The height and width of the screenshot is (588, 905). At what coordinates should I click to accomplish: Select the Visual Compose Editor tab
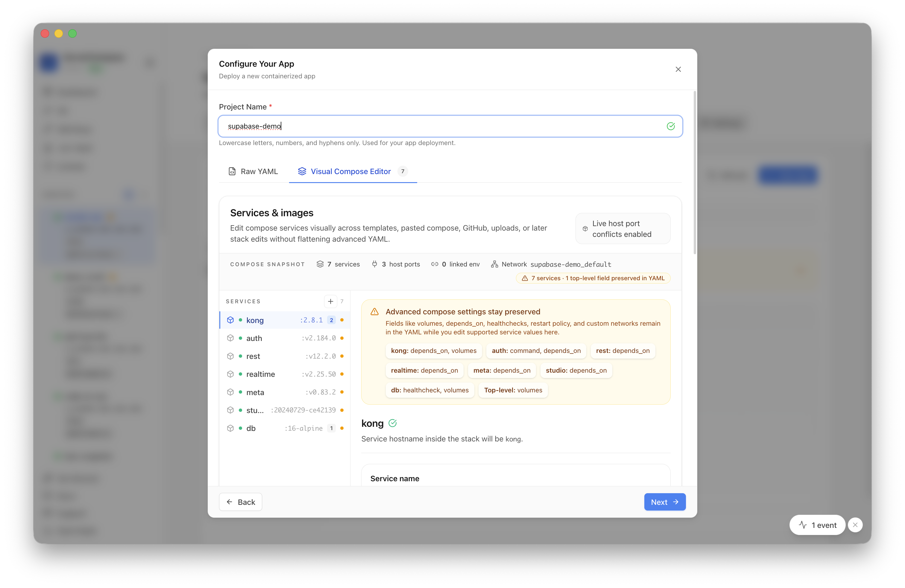click(x=353, y=171)
